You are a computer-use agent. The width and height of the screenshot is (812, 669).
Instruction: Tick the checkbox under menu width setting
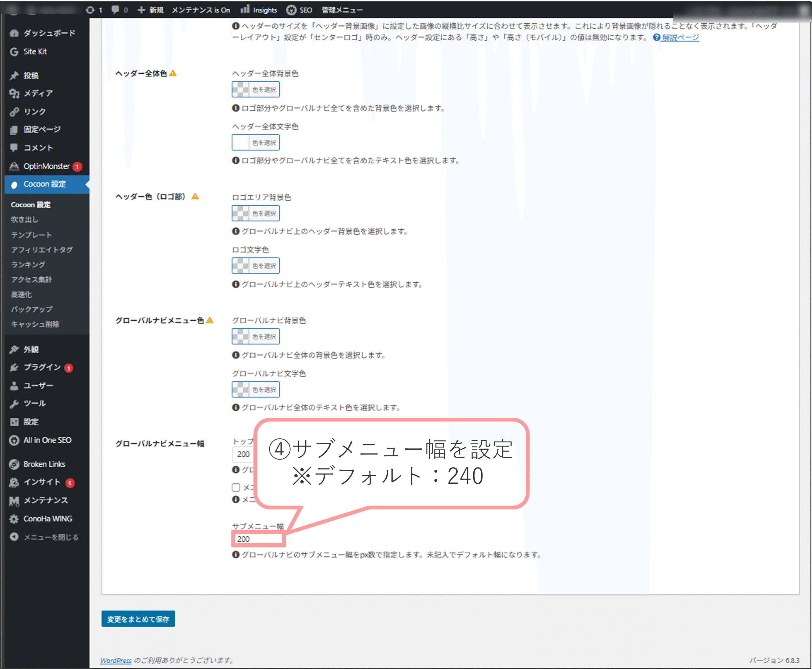pyautogui.click(x=236, y=487)
